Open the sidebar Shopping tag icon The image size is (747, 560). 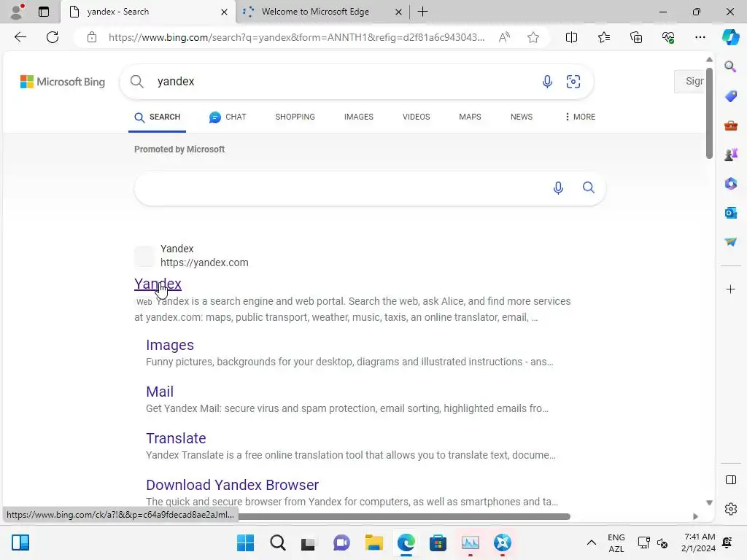[x=730, y=96]
